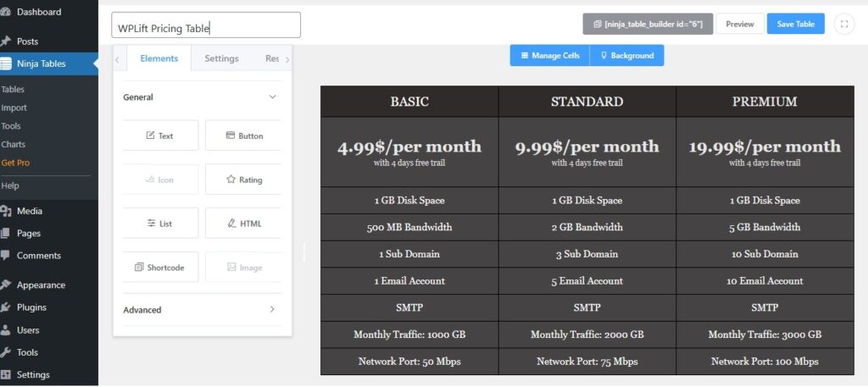Screen dimensions: 868x387
Task: Insert the List element
Action: tap(160, 224)
